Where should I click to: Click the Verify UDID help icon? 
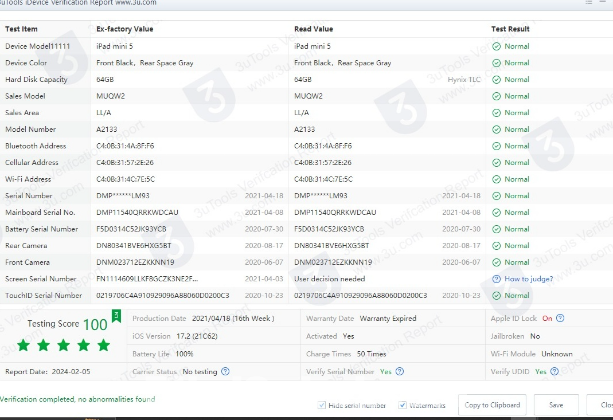coord(554,372)
